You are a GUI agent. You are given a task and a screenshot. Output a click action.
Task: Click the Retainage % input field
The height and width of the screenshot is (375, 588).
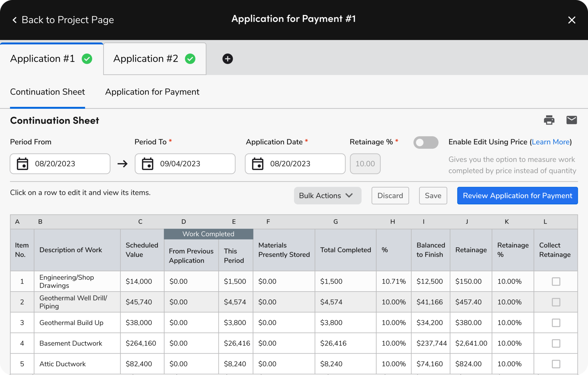tap(365, 164)
